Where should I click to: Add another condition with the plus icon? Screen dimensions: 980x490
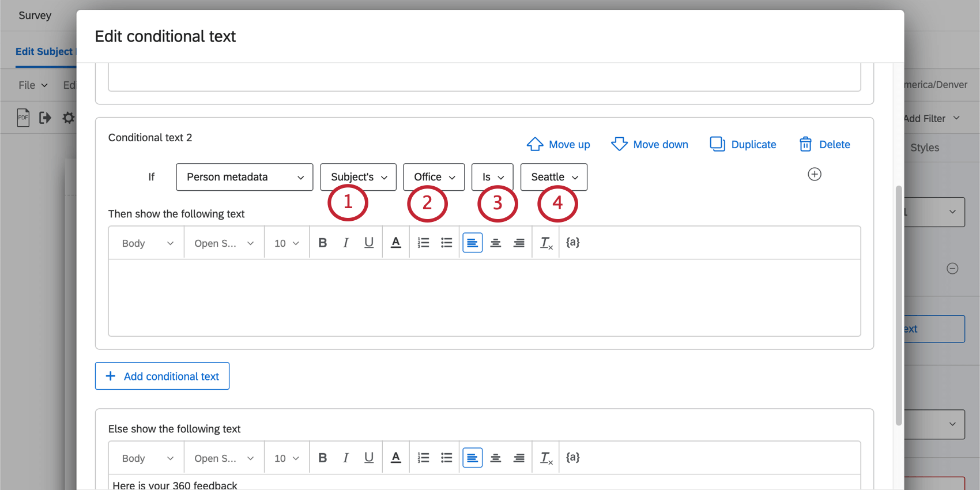(x=815, y=174)
